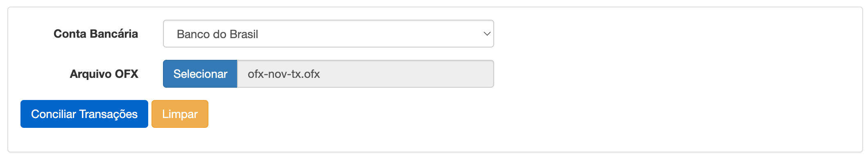The height and width of the screenshot is (159, 868).
Task: Reconcile transactions with the blue submit button
Action: pos(84,114)
